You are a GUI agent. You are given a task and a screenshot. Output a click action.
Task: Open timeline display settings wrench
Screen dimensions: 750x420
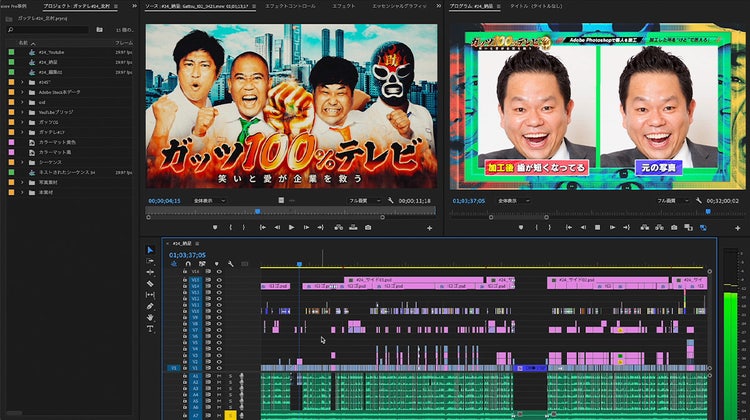coord(231,264)
